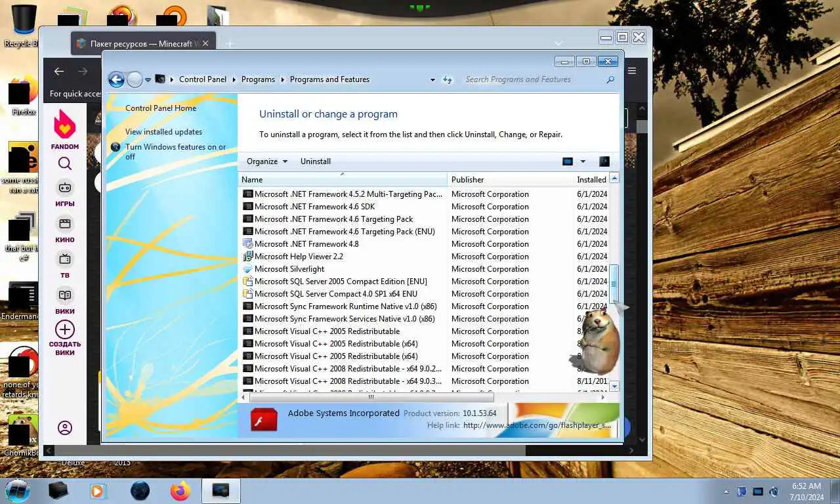Sort the list by Installed column

point(591,180)
